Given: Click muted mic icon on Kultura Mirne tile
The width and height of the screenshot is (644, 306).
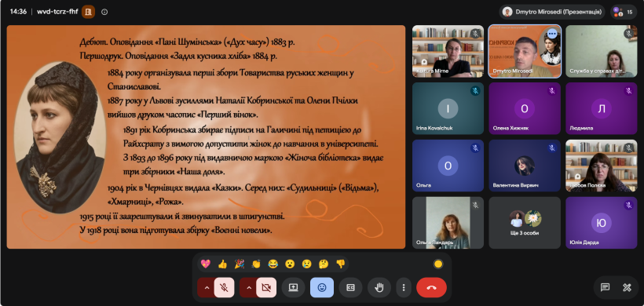Looking at the screenshot, I should point(475,33).
